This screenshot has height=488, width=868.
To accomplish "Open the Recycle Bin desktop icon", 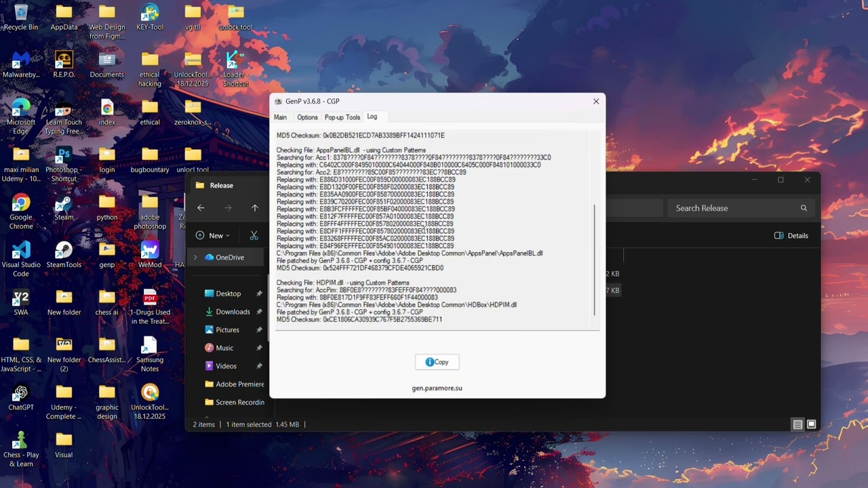I will [20, 18].
